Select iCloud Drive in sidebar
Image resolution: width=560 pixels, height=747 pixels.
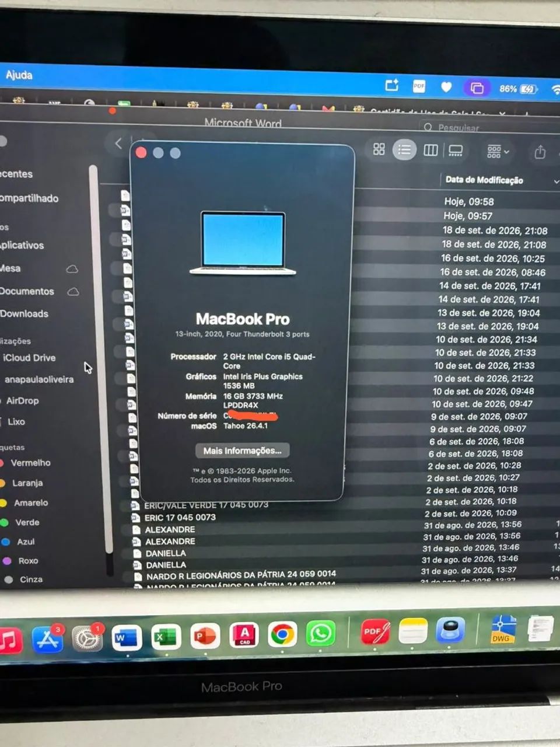point(29,358)
